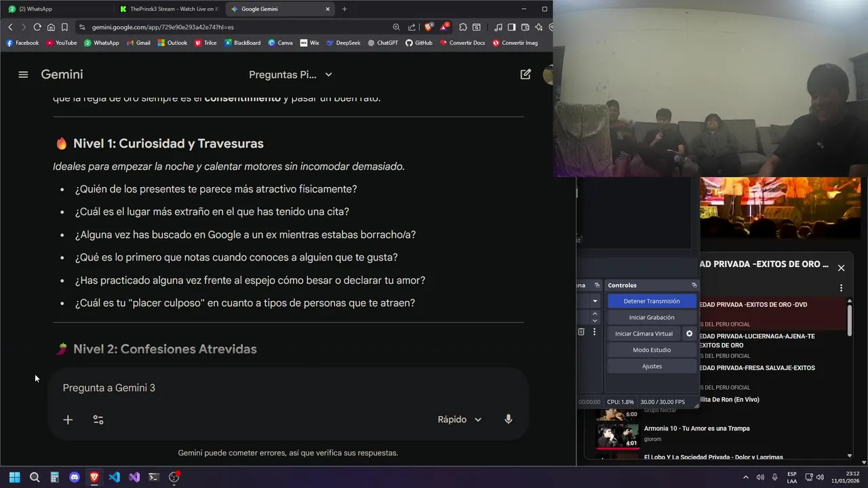Open Brave Wallet icon
The image size is (868, 488).
pos(525,27)
